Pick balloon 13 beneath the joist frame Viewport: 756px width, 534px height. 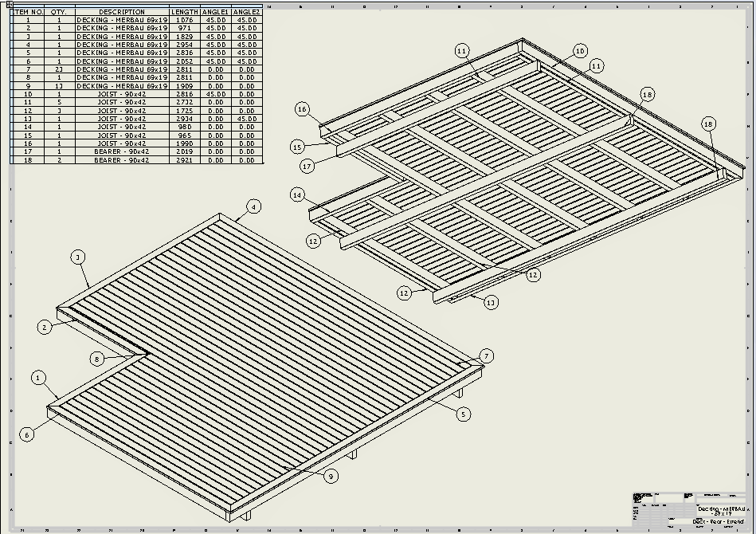point(491,302)
